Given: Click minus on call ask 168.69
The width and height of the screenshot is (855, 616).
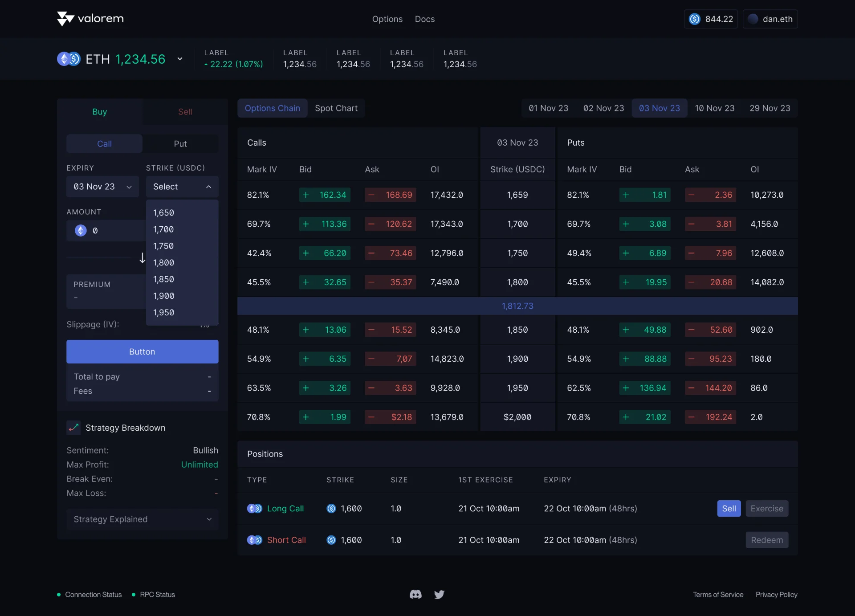Looking at the screenshot, I should pos(371,195).
